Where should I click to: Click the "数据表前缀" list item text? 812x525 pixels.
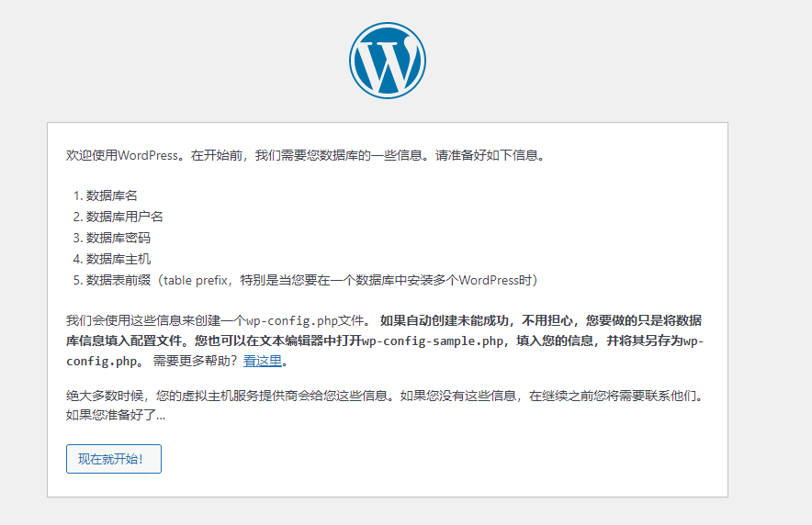(x=118, y=280)
